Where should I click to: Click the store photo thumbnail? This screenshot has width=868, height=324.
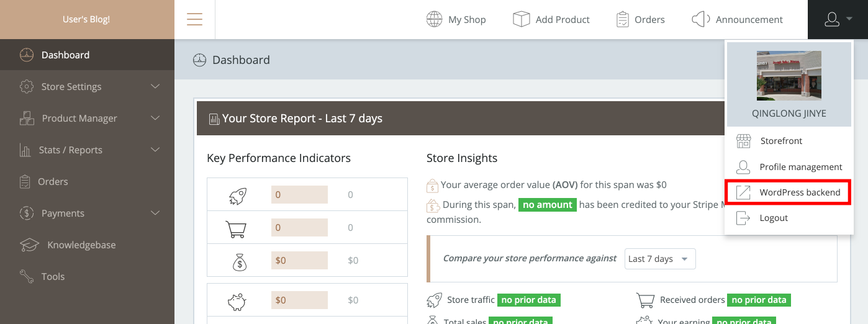(789, 76)
